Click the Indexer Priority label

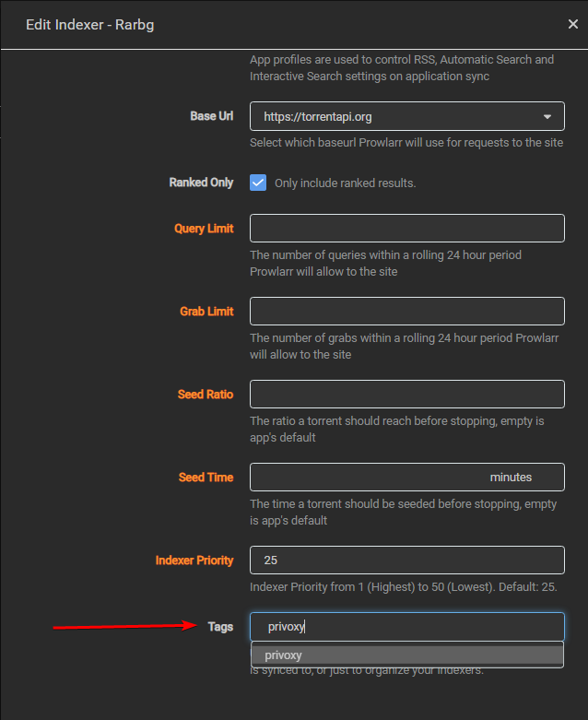tap(194, 561)
